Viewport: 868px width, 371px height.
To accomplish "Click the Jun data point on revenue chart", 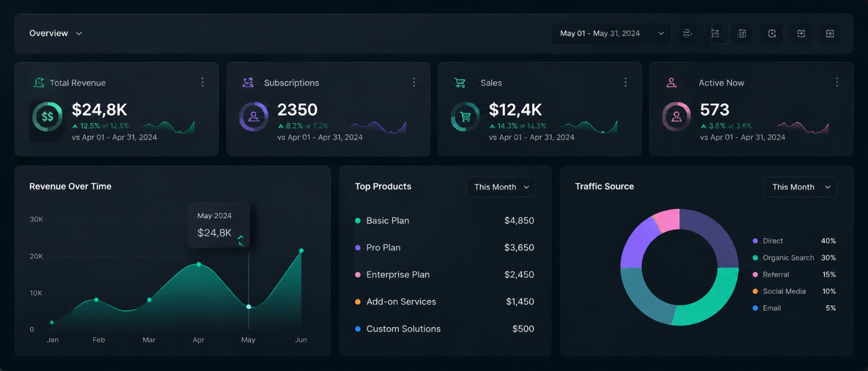I will point(302,251).
